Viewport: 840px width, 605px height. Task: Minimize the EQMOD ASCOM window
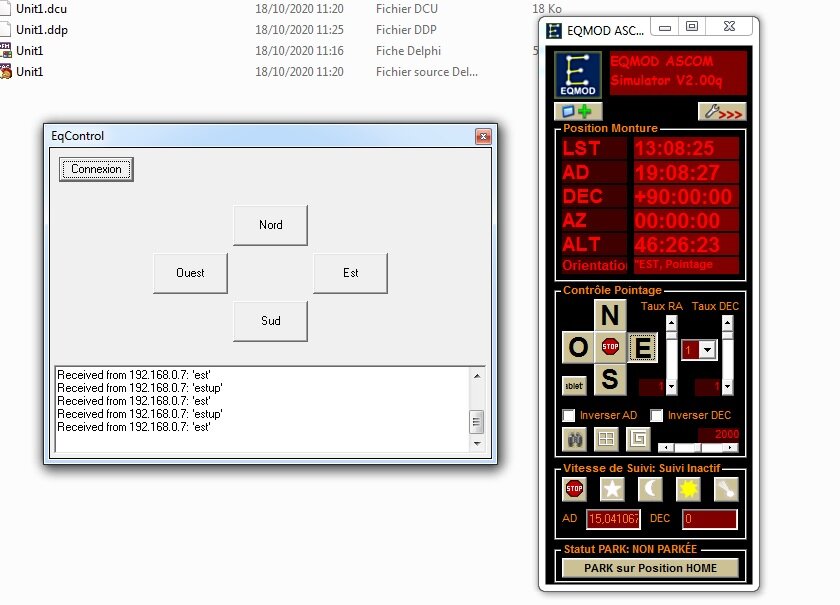point(665,27)
